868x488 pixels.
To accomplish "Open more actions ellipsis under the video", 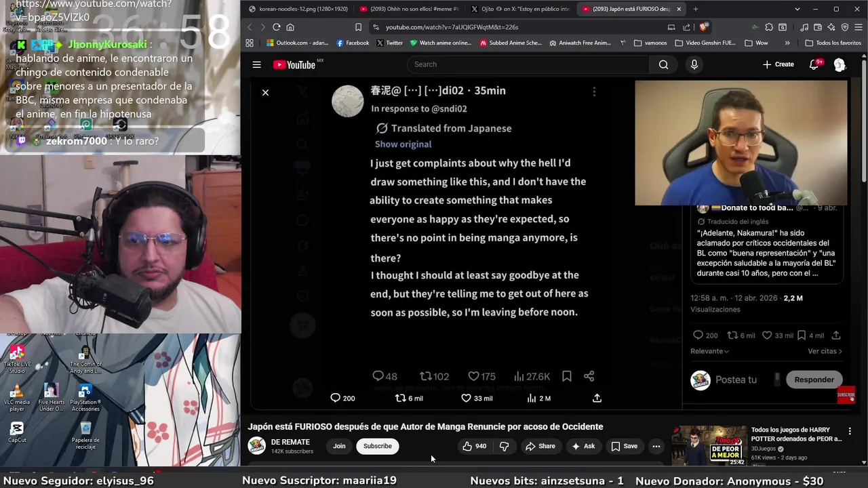I will point(656,446).
